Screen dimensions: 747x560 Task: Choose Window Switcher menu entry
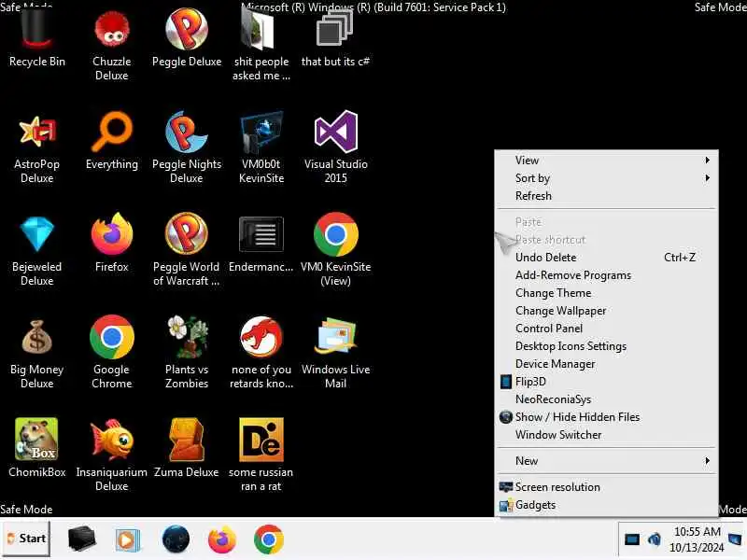click(606, 435)
